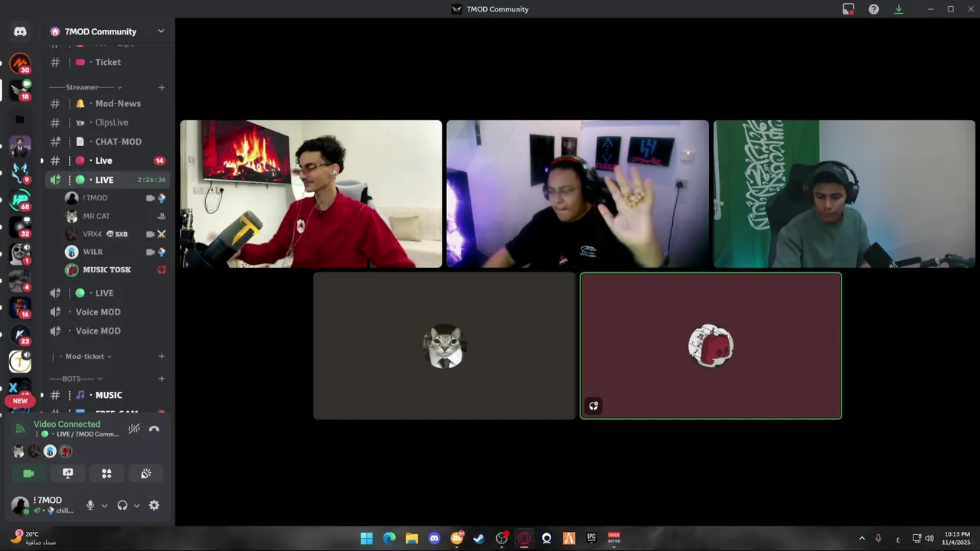980x551 pixels.
Task: Collapse the BOTS category
Action: [x=76, y=379]
